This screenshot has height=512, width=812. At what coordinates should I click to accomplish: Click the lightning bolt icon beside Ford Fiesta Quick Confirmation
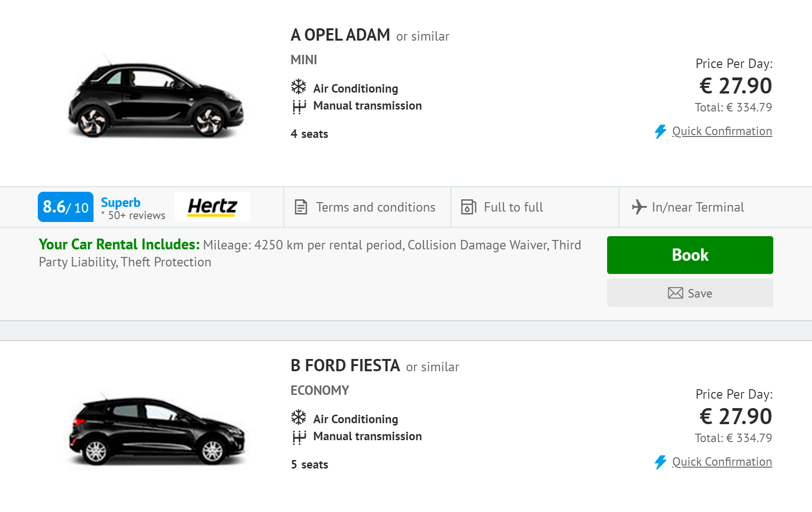click(660, 462)
